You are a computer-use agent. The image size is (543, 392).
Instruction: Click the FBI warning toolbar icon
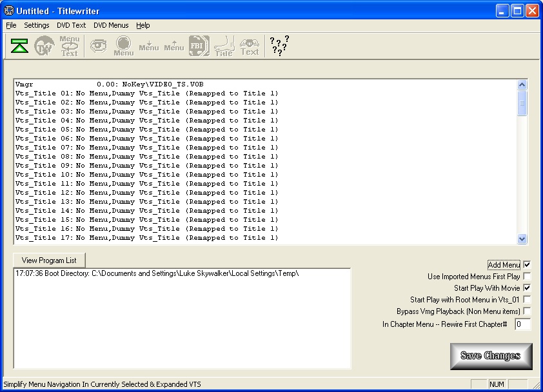click(199, 46)
